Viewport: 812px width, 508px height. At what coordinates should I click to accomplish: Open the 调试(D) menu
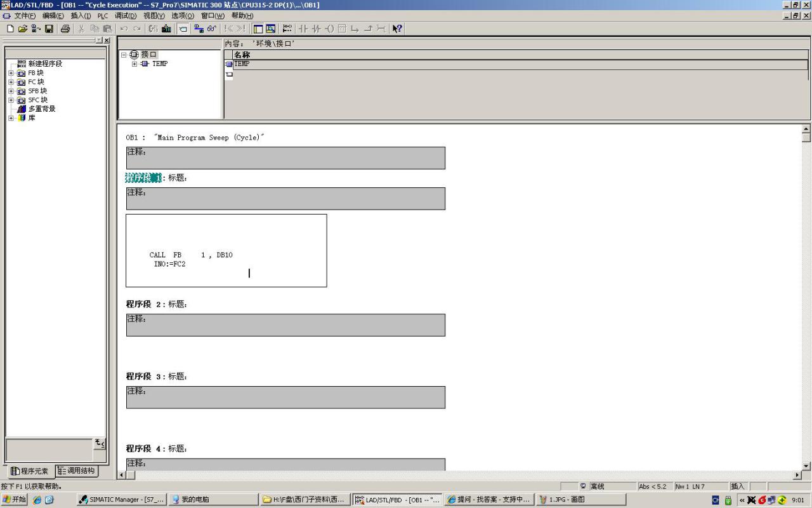(x=126, y=15)
